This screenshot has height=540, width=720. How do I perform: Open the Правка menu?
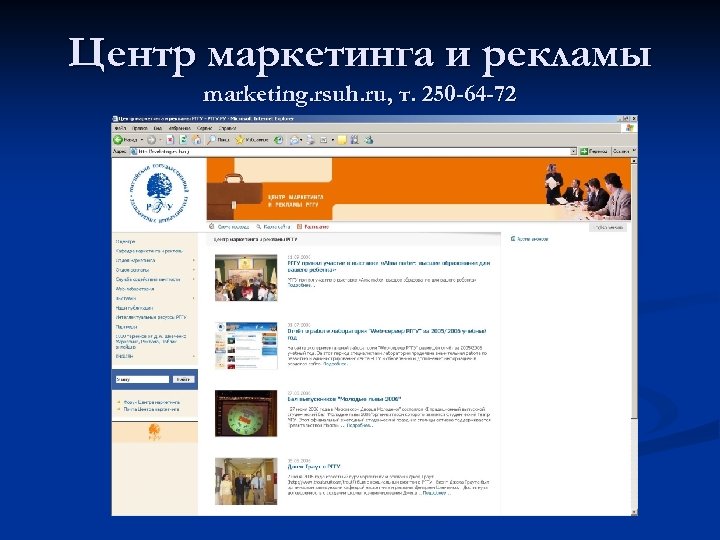140,128
